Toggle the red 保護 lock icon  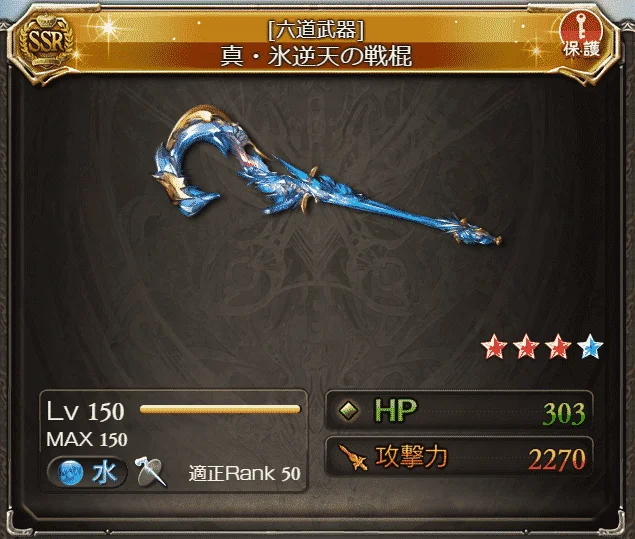[581, 35]
